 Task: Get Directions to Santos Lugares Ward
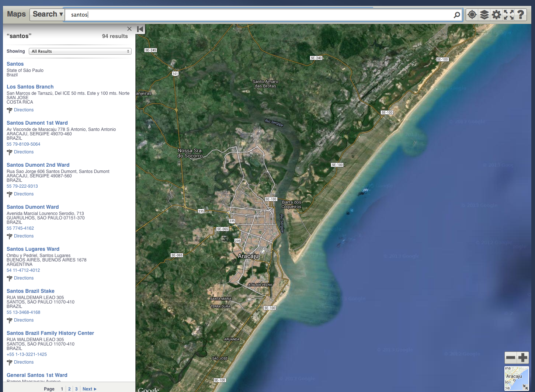pyautogui.click(x=24, y=278)
